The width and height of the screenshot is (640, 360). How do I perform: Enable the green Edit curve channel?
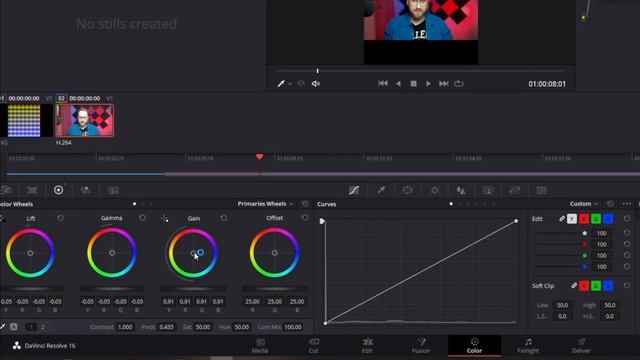click(x=596, y=219)
